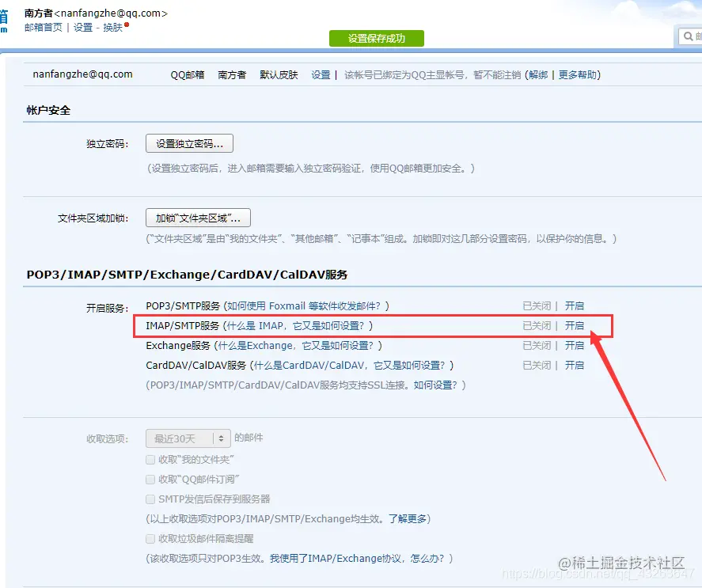Screen dimensions: 702x588
Task: Select the 南方者 tab
Action: click(x=232, y=74)
